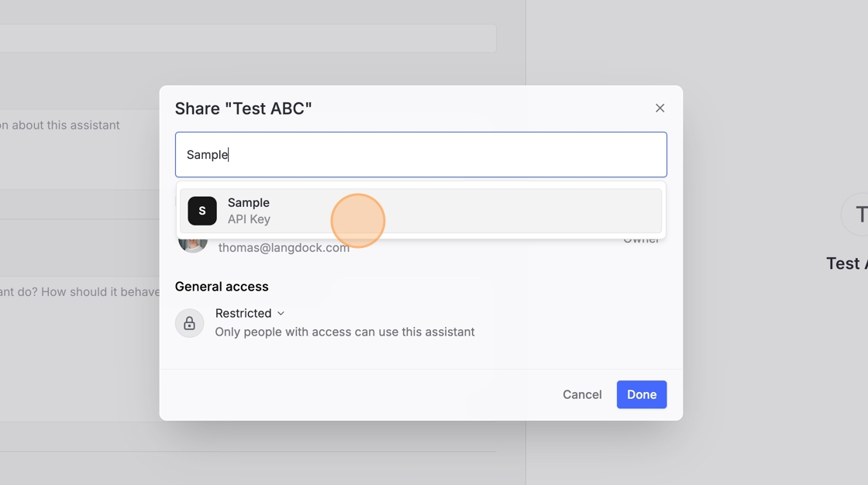The width and height of the screenshot is (868, 485).
Task: Click the "Only people with access" description
Action: point(344,332)
